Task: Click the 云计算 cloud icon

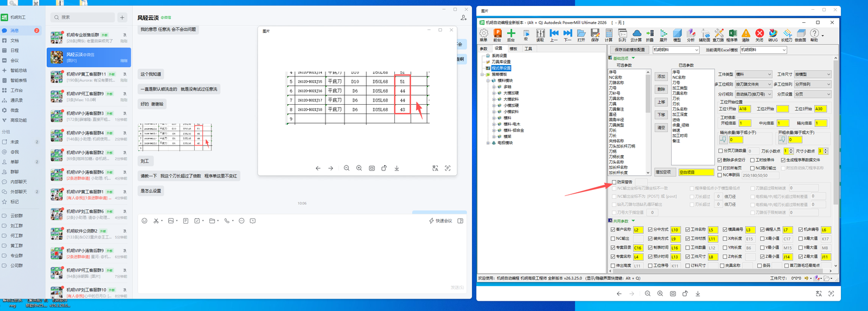Action: pyautogui.click(x=636, y=34)
